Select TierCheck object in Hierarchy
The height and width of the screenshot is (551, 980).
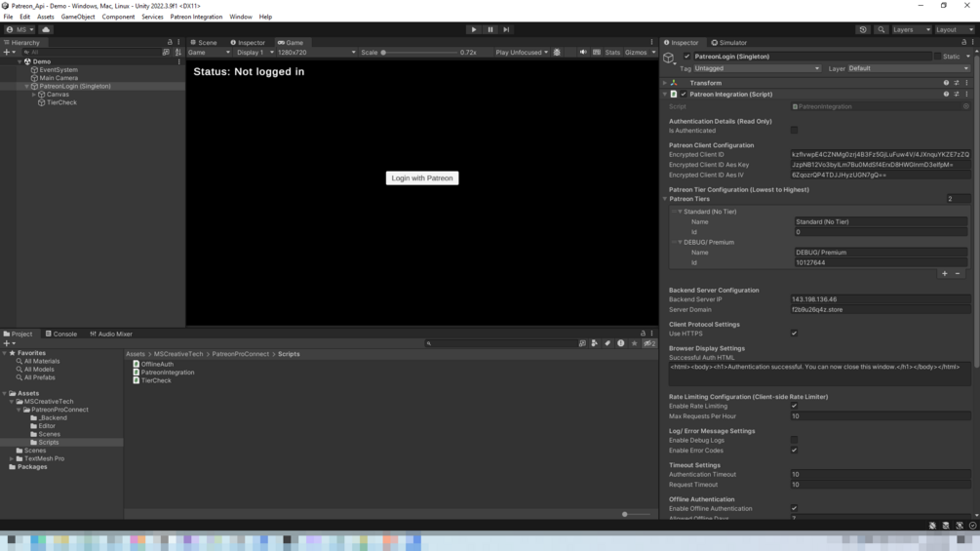(61, 102)
